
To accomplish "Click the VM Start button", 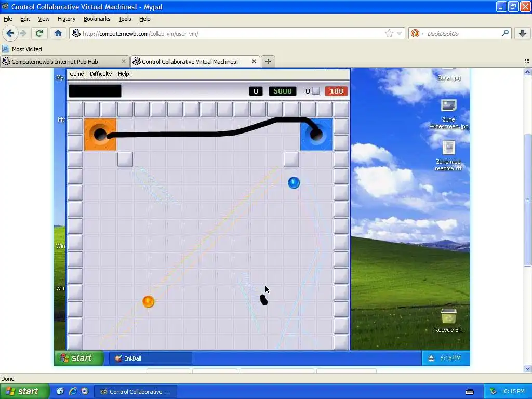I will point(79,358).
